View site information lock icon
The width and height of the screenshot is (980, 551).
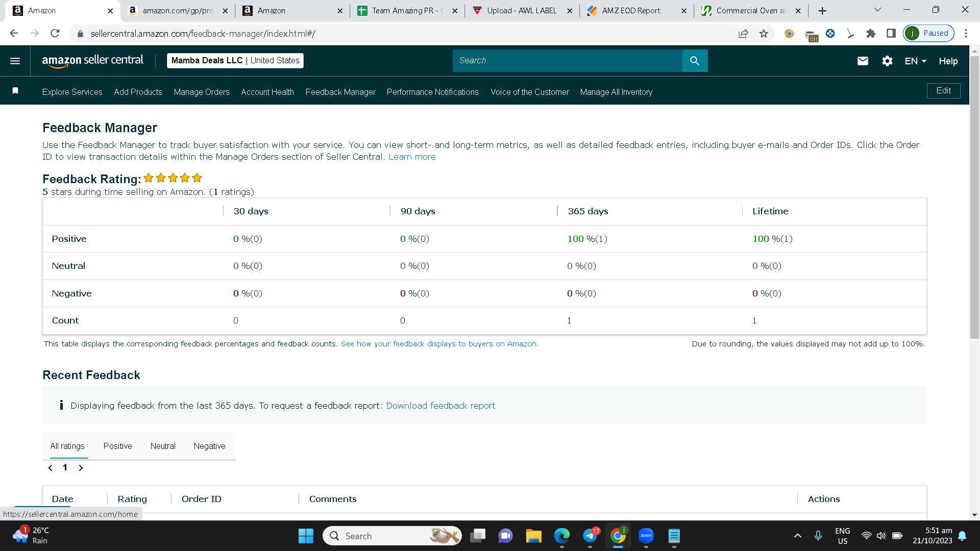pos(80,34)
